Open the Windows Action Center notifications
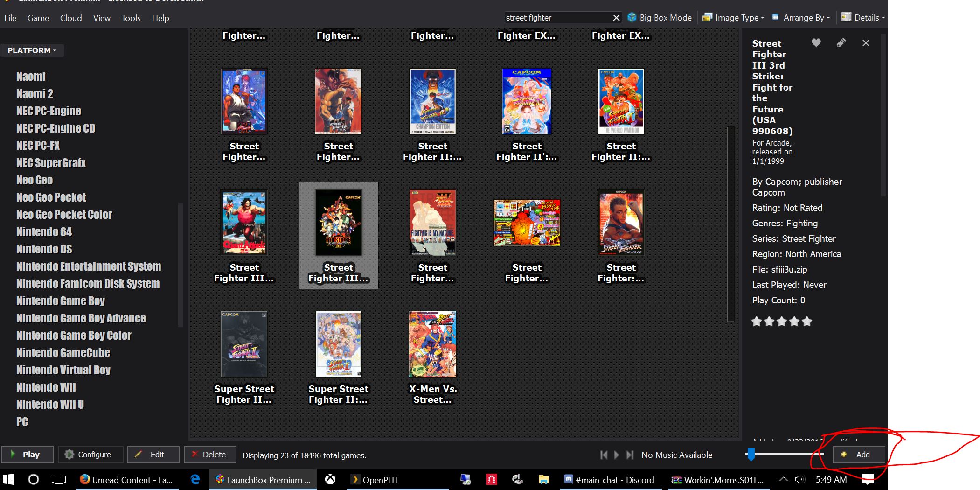 click(x=868, y=479)
